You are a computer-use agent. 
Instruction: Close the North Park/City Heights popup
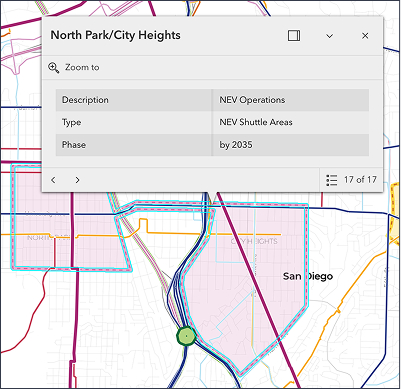click(365, 36)
